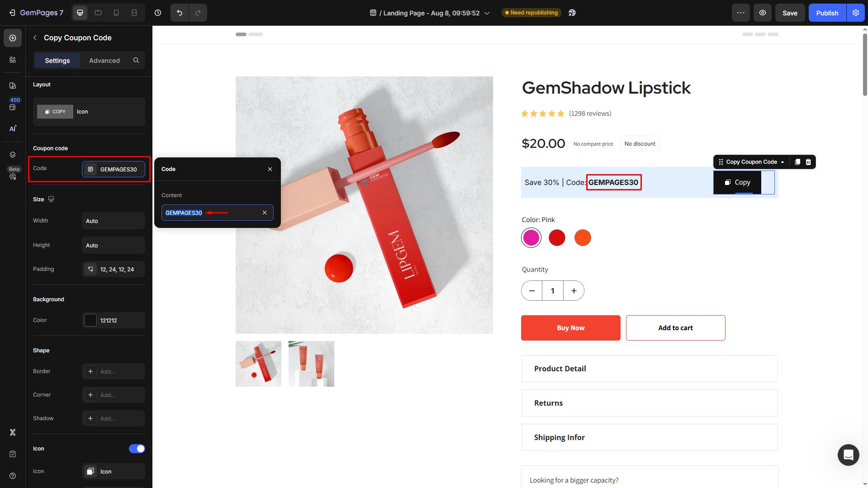Toggle the Icon switch off
868x488 pixels.
137,449
